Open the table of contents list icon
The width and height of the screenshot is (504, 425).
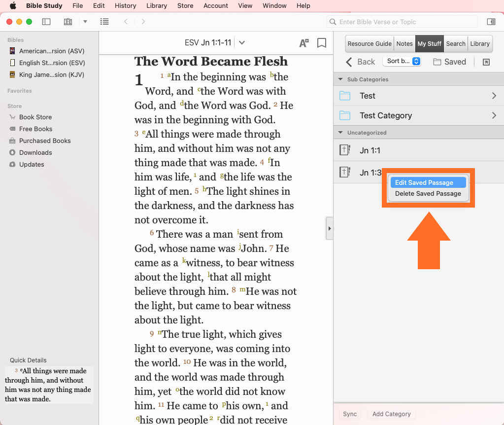tap(104, 22)
